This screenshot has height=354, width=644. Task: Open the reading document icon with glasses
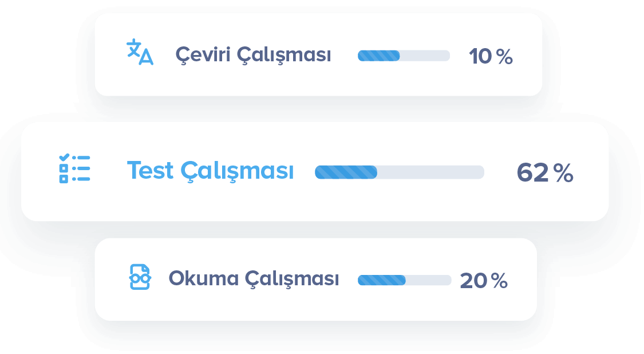tap(140, 277)
